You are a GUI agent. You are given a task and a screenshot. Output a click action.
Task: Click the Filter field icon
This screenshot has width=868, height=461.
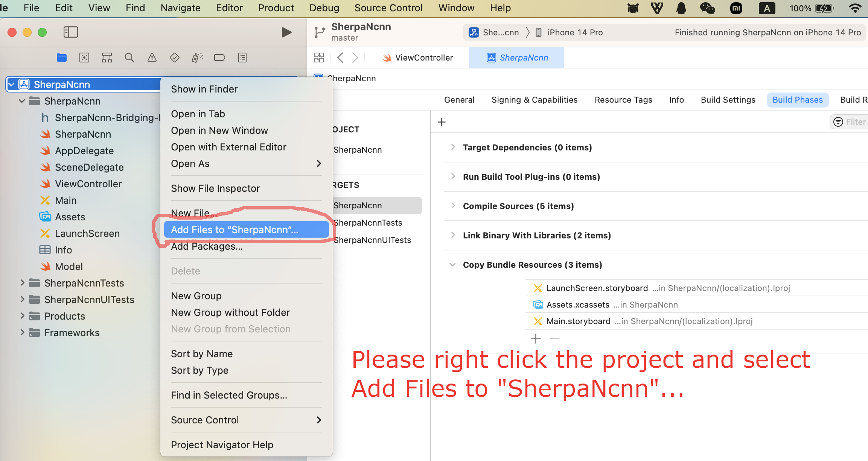point(838,122)
